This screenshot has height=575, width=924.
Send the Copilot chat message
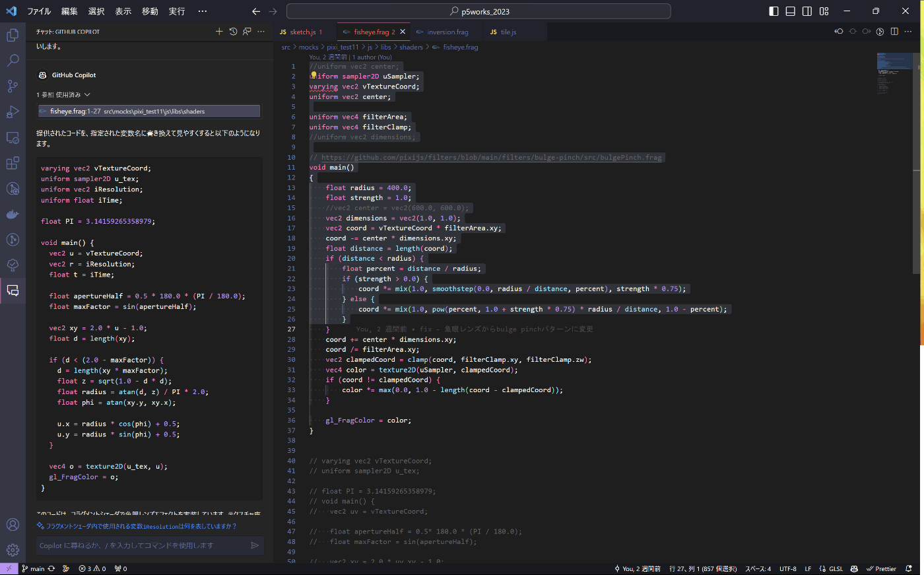(255, 545)
